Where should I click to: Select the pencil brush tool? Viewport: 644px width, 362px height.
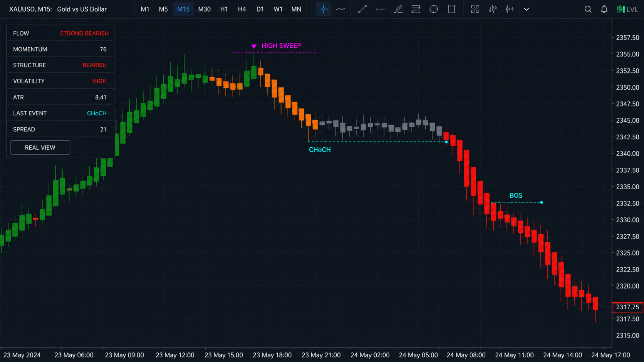(x=398, y=9)
